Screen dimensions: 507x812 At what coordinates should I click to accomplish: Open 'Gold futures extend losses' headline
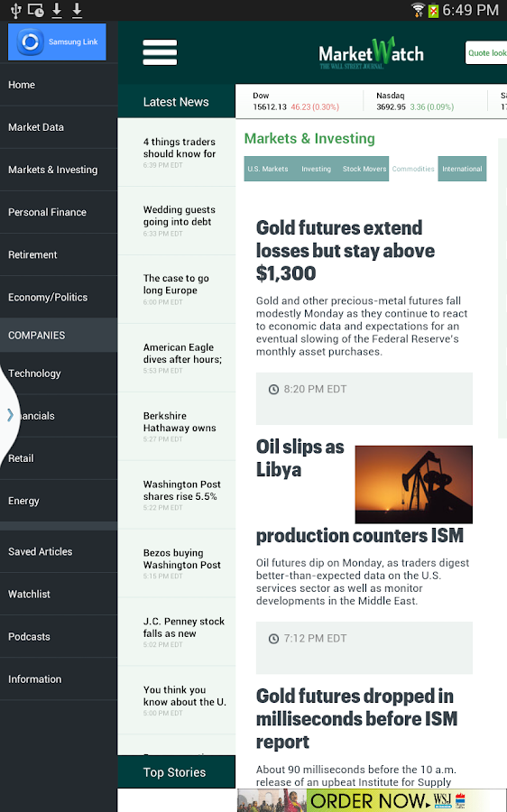tap(346, 251)
